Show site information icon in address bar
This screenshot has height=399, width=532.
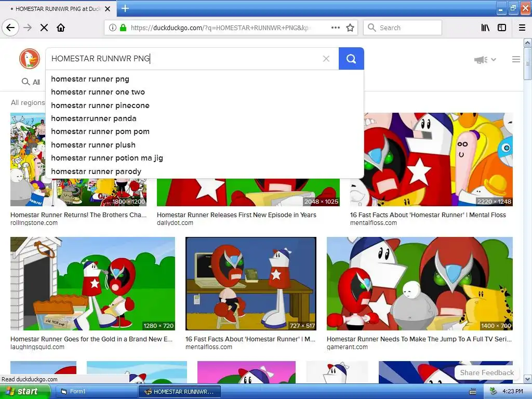[112, 28]
